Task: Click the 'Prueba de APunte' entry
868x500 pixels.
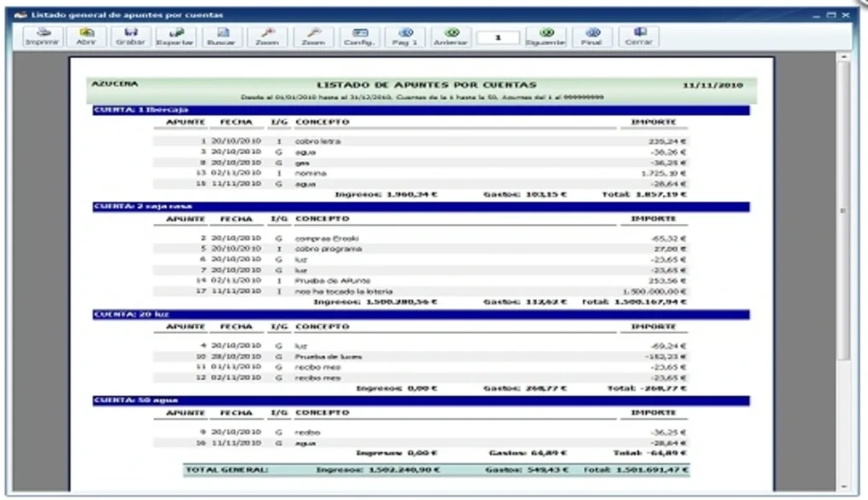Action: click(x=333, y=281)
